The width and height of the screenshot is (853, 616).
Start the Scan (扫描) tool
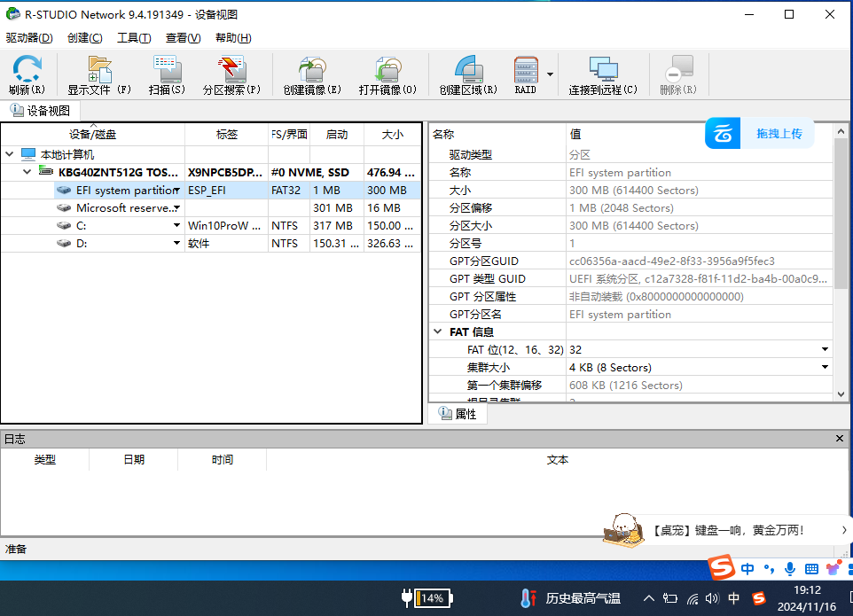tap(167, 74)
